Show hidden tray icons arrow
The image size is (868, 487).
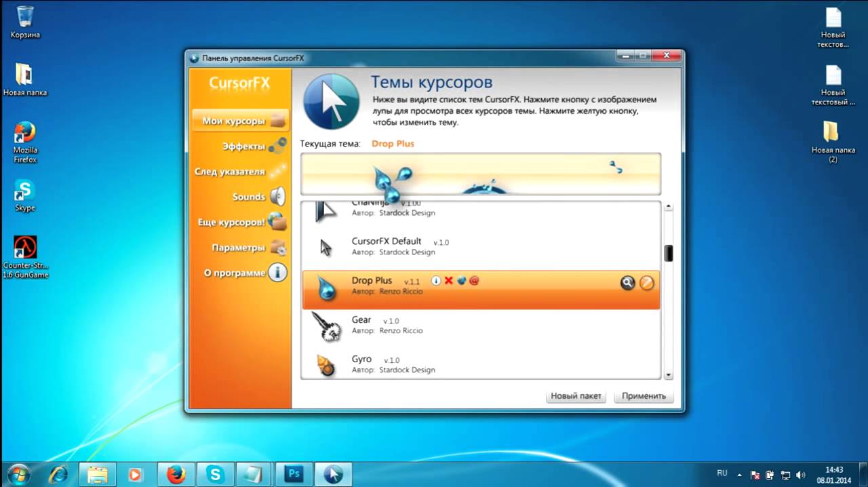[739, 475]
